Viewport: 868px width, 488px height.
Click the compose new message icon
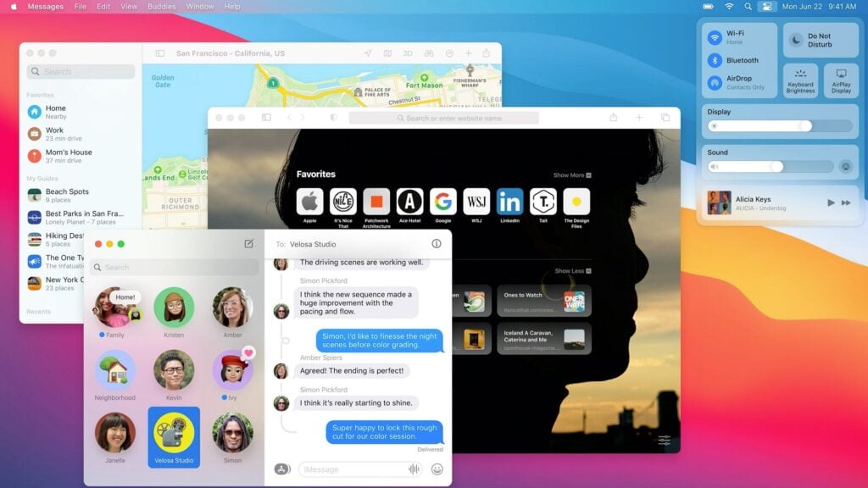click(248, 244)
